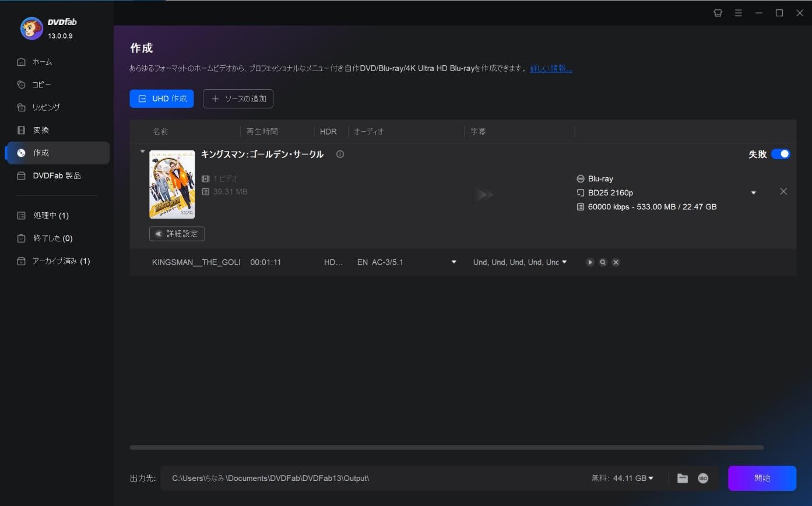Click the output path field

tap(373, 478)
